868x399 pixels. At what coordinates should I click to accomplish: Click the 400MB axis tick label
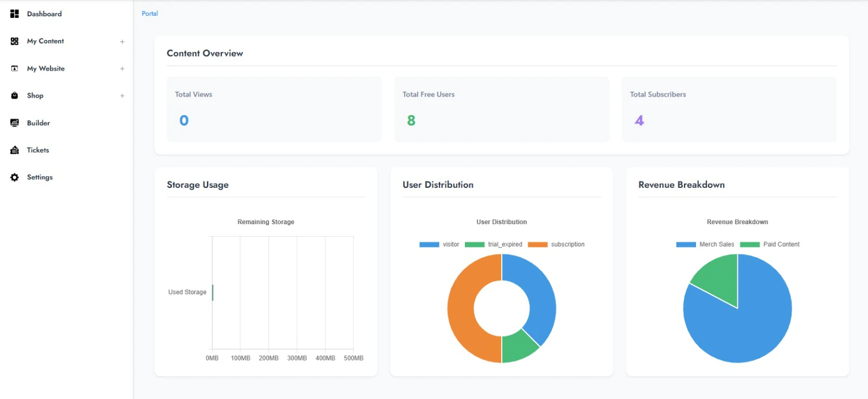(325, 358)
